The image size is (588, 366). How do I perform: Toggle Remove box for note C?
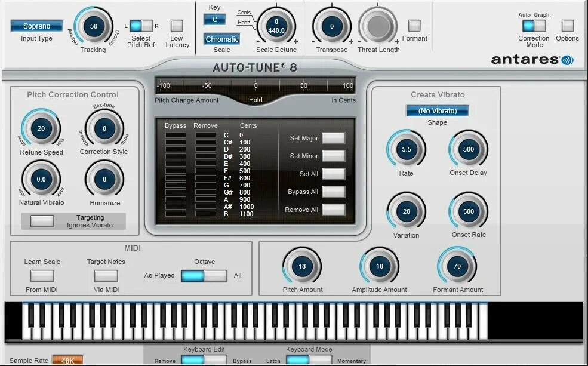205,135
